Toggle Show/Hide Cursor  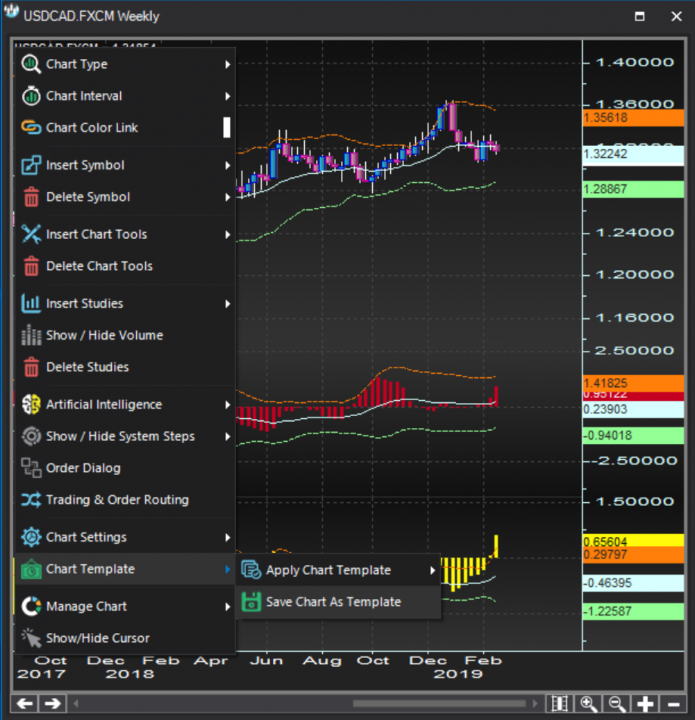(x=125, y=638)
